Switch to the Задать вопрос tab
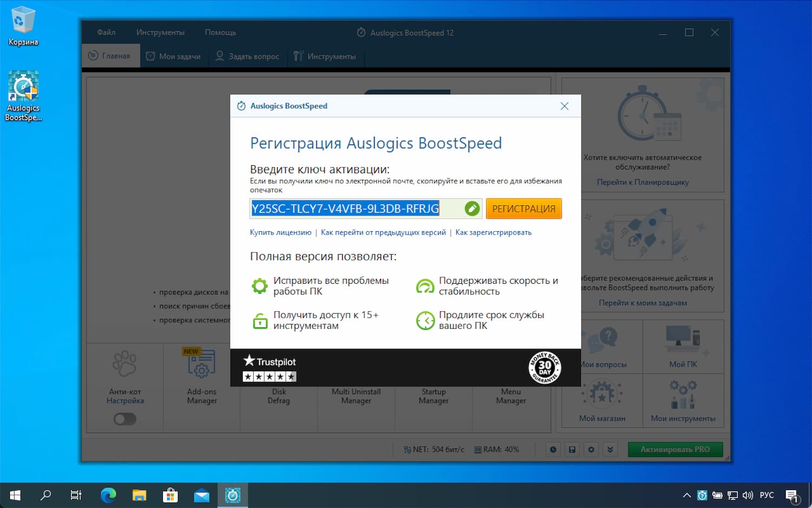Screen dimensions: 812x508 click(x=247, y=56)
